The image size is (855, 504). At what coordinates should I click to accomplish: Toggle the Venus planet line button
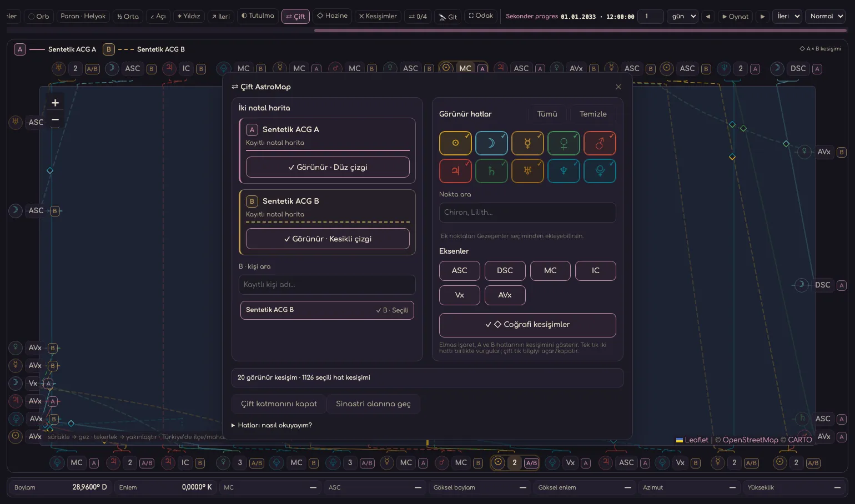coord(564,143)
